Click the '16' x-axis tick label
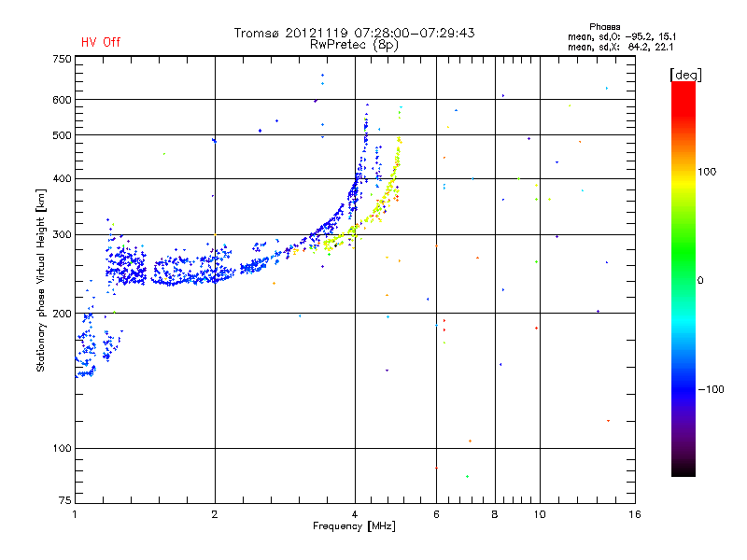The width and height of the screenshot is (747, 560). (x=635, y=514)
